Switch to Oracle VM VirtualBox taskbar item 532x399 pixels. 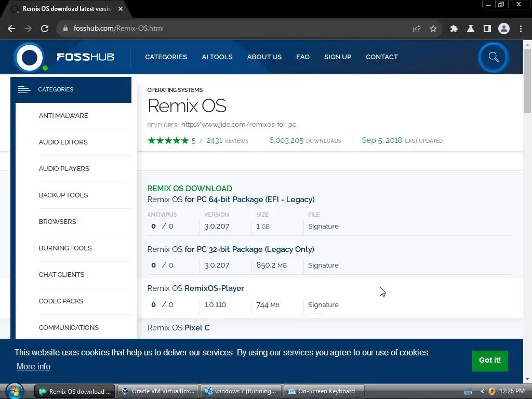coord(158,391)
